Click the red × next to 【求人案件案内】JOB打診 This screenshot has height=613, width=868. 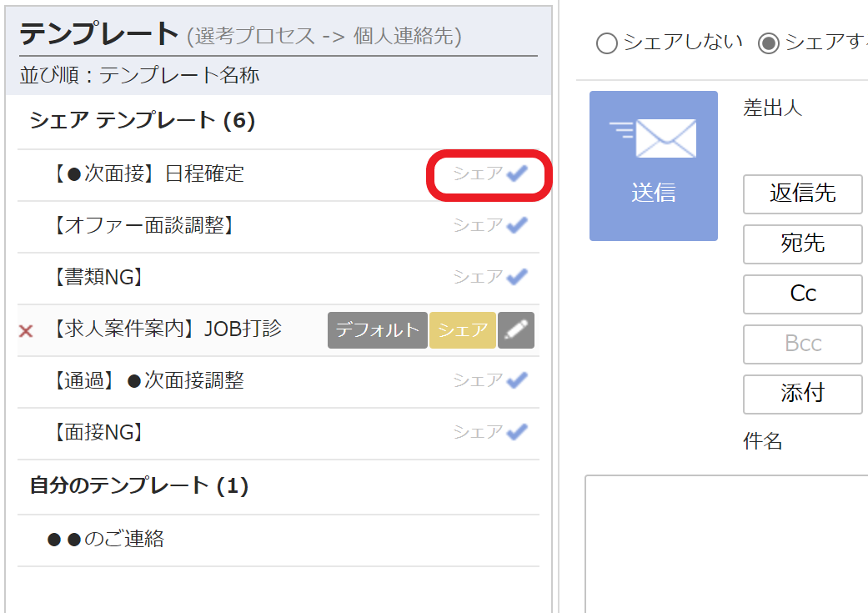pos(25,330)
